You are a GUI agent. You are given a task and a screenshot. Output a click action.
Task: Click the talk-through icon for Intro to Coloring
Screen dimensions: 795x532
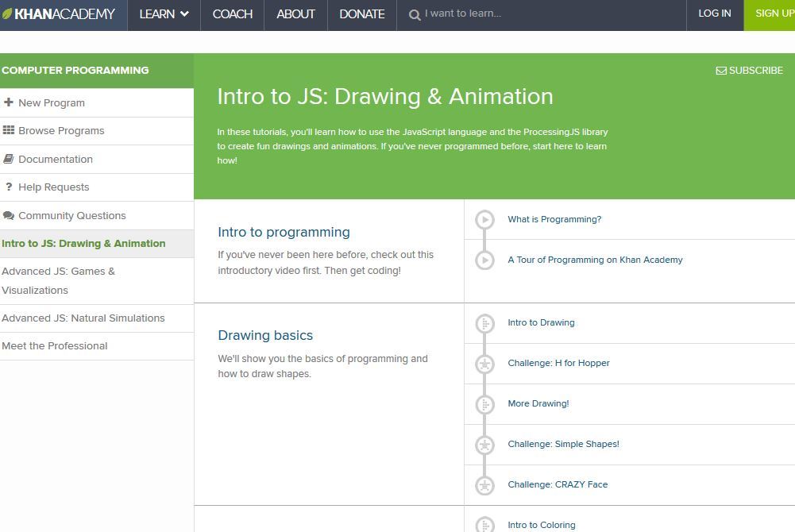tap(484, 525)
